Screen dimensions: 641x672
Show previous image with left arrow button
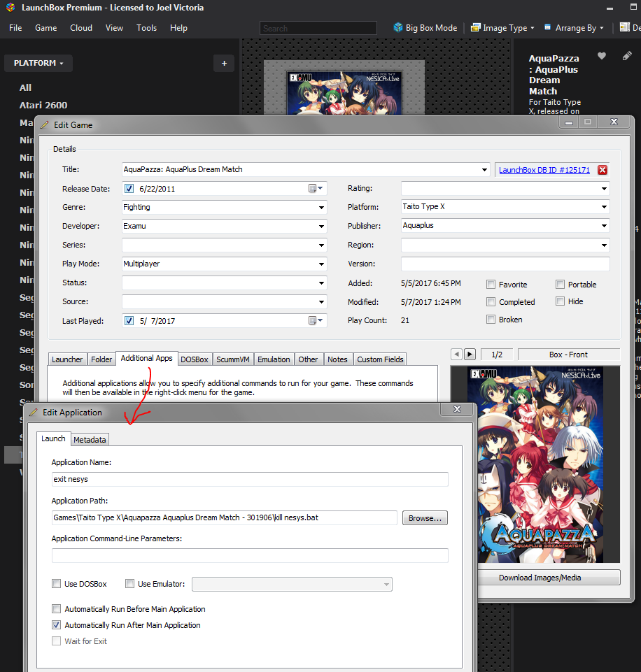[x=457, y=354]
